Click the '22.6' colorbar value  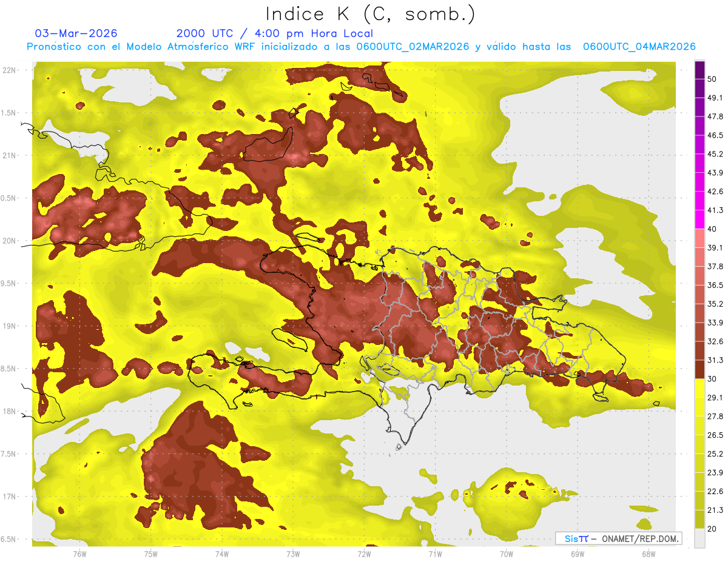(x=715, y=492)
